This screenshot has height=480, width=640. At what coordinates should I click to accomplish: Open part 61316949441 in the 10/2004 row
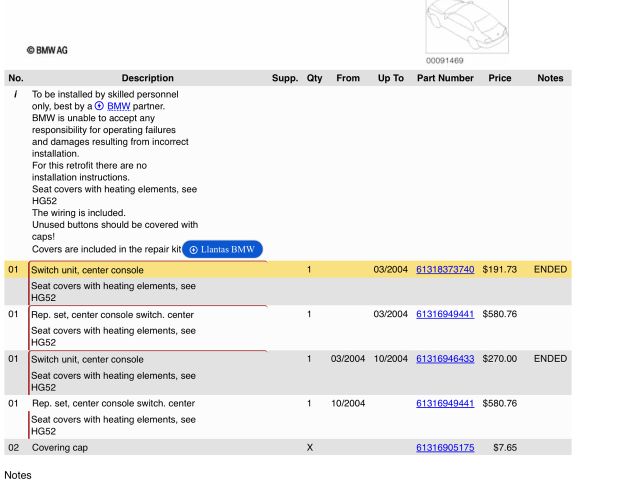(445, 404)
